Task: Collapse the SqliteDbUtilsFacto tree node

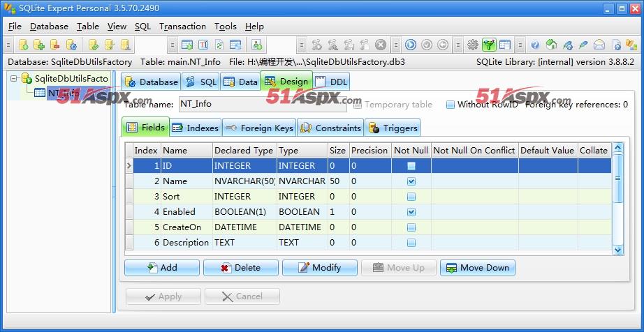Action: [13, 77]
